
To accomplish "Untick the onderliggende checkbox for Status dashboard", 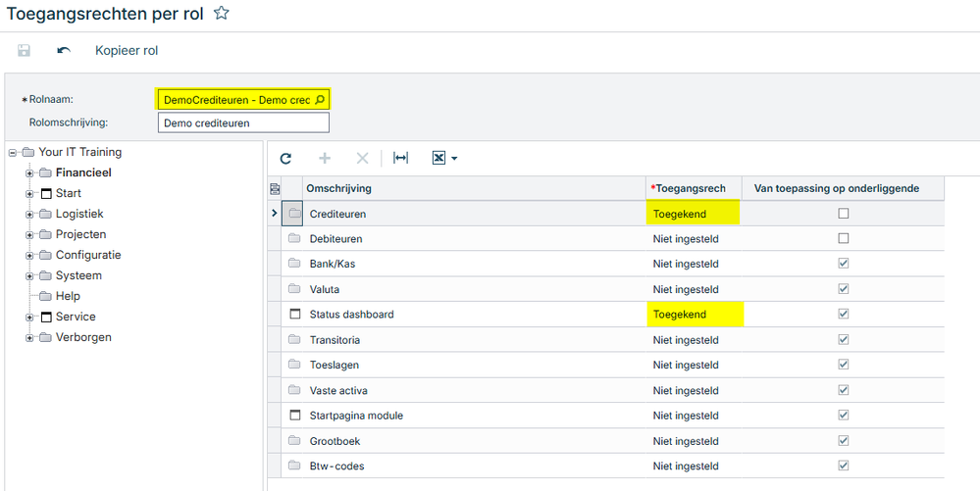I will point(843,315).
